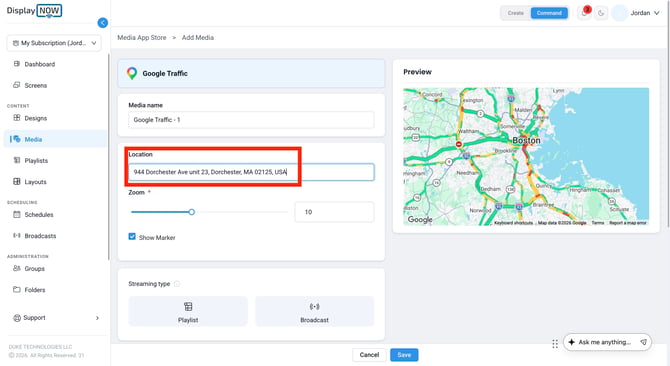Click the Layouts icon in sidebar

click(x=17, y=181)
